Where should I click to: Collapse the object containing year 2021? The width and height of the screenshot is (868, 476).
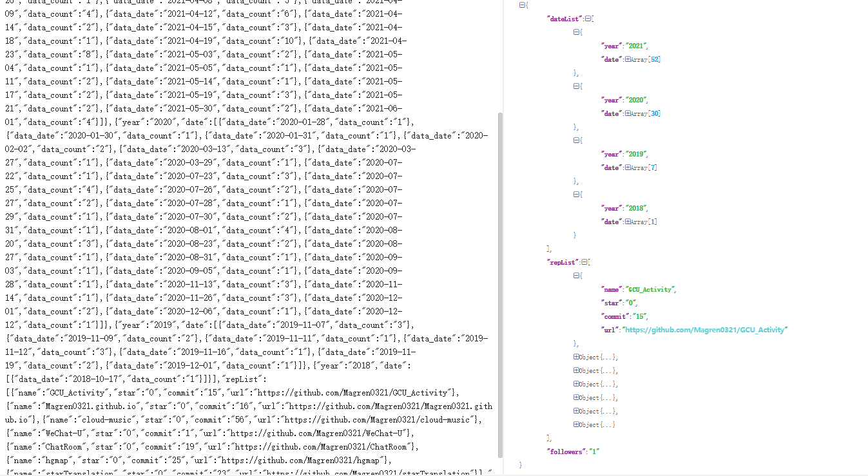point(576,32)
